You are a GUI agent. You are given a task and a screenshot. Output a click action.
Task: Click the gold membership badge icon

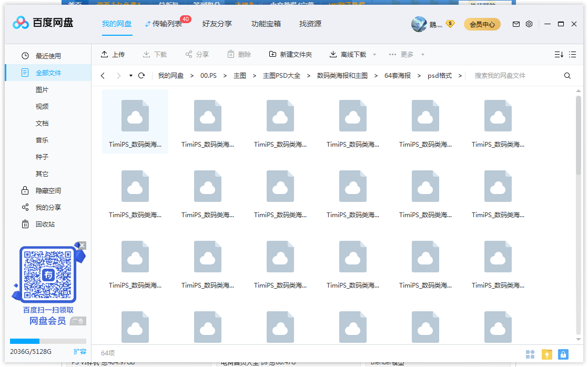click(x=450, y=24)
